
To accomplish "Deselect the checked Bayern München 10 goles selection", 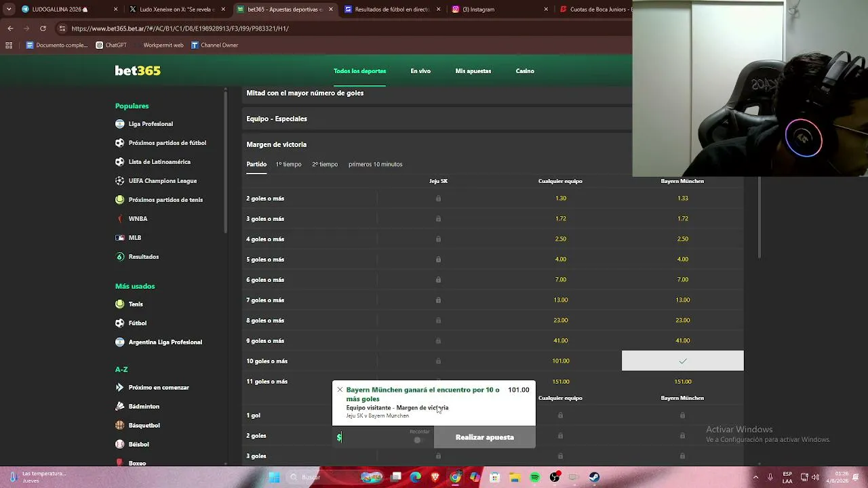I will pos(683,361).
